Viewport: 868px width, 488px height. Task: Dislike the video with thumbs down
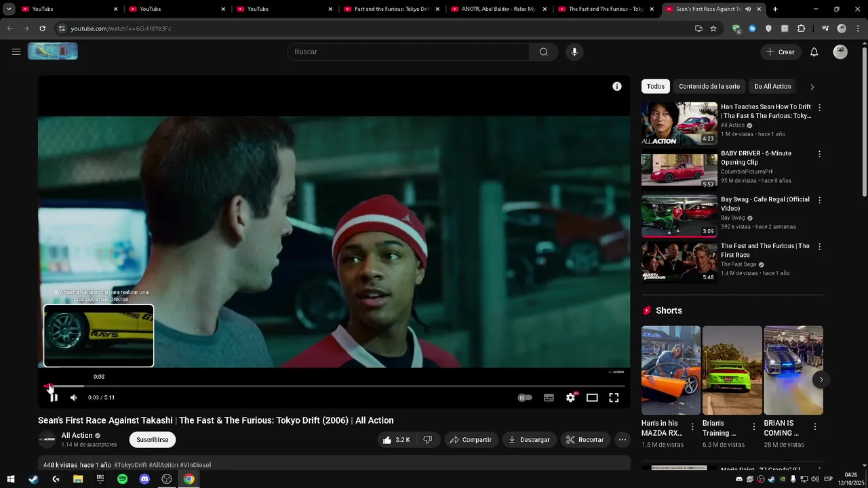428,440
